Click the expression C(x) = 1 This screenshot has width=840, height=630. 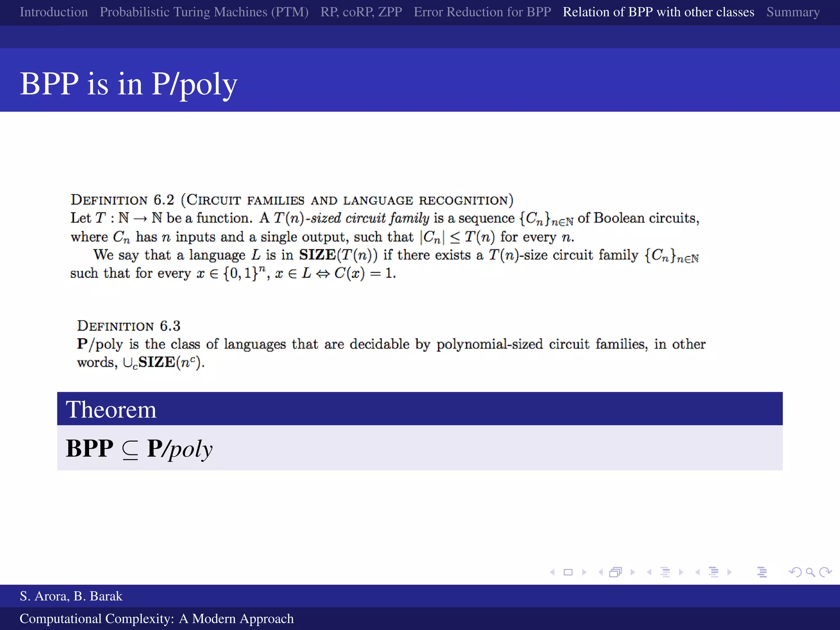click(365, 273)
